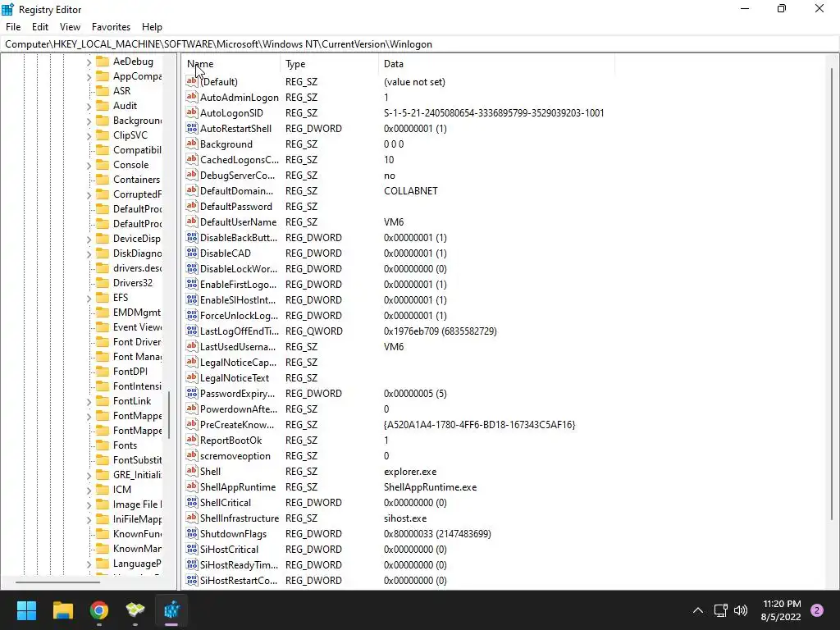Click the explorer.exe data cell

point(410,472)
